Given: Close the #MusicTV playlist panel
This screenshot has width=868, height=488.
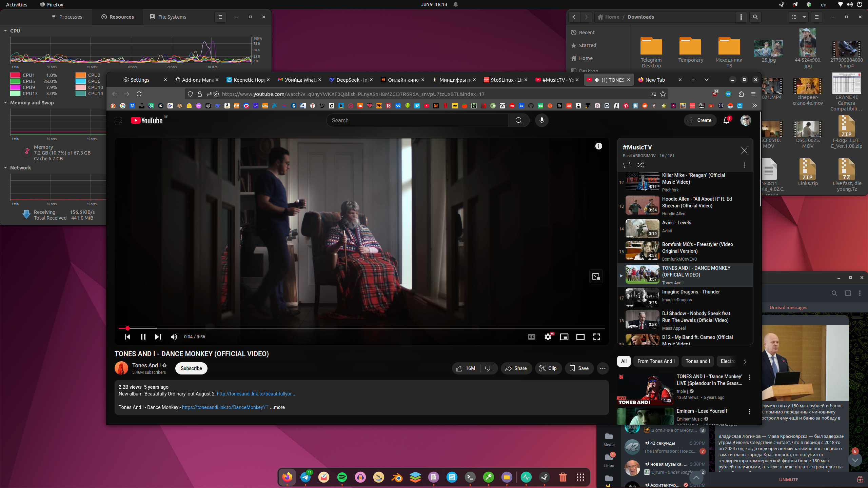Looking at the screenshot, I should (744, 150).
